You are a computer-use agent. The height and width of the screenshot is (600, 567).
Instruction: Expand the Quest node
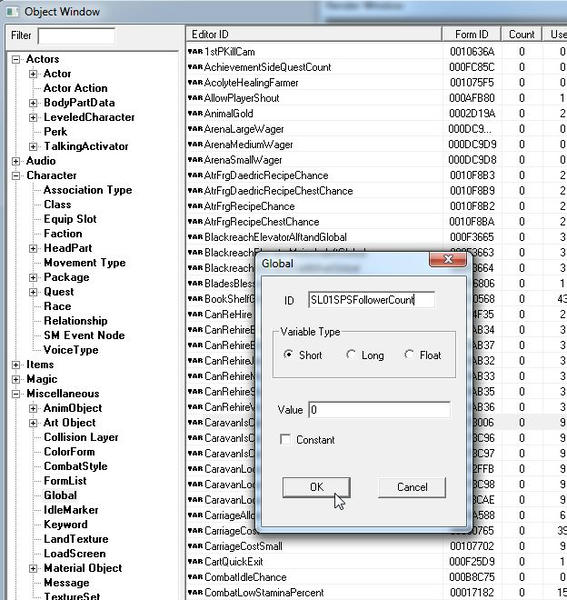pyautogui.click(x=33, y=292)
